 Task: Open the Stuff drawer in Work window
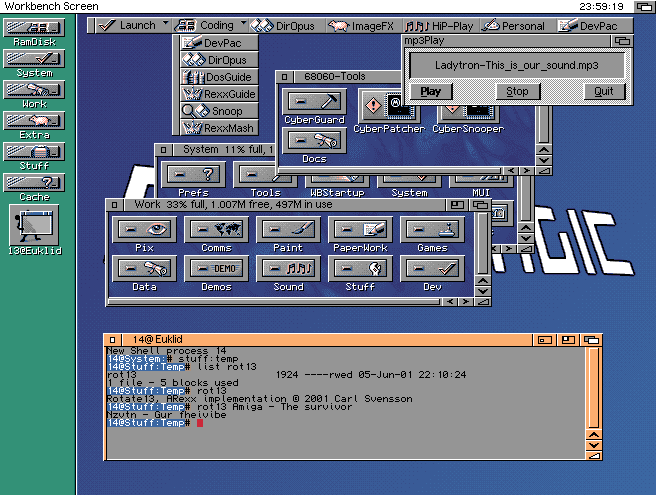360,268
